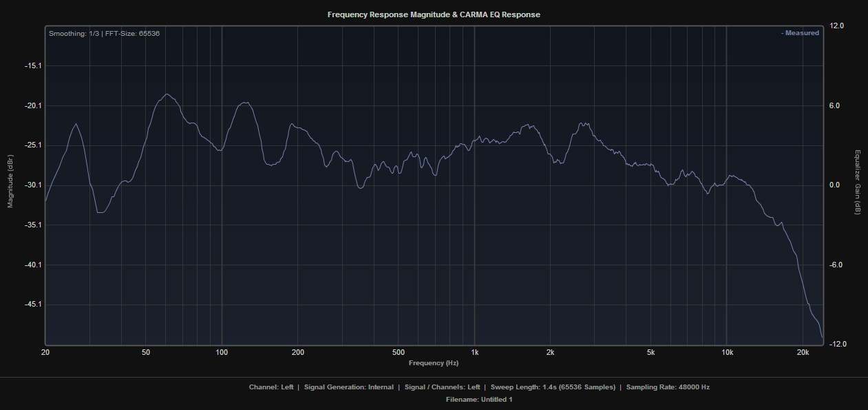Click the Sampling Rate 48000 Hz text

(668, 387)
